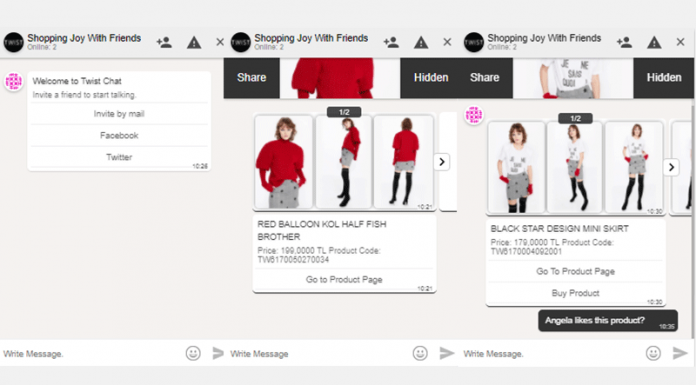The image size is (696, 385).
Task: Click send arrow in middle chat panel
Action: tap(447, 353)
